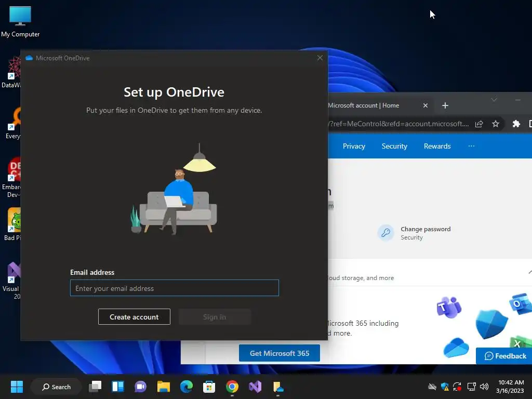Screen dimensions: 532x399
Task: Close the Microsoft account browser tab
Action: pos(425,105)
